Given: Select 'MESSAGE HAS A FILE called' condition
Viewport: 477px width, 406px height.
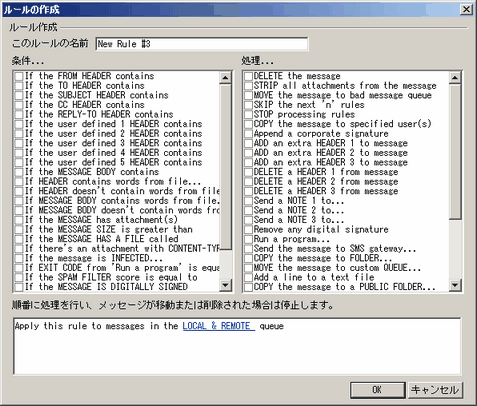Looking at the screenshot, I should coord(19,240).
